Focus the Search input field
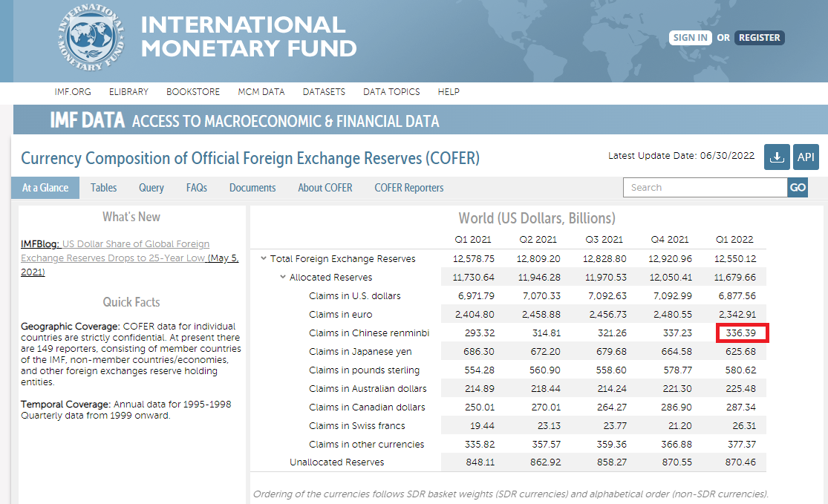 pyautogui.click(x=705, y=188)
